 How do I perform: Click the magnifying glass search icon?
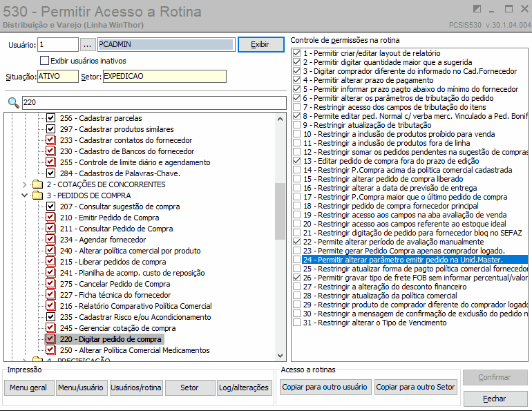tap(13, 102)
